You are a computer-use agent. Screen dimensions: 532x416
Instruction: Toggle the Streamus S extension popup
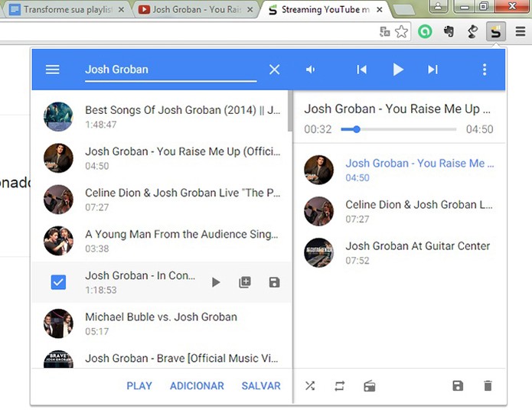[496, 31]
